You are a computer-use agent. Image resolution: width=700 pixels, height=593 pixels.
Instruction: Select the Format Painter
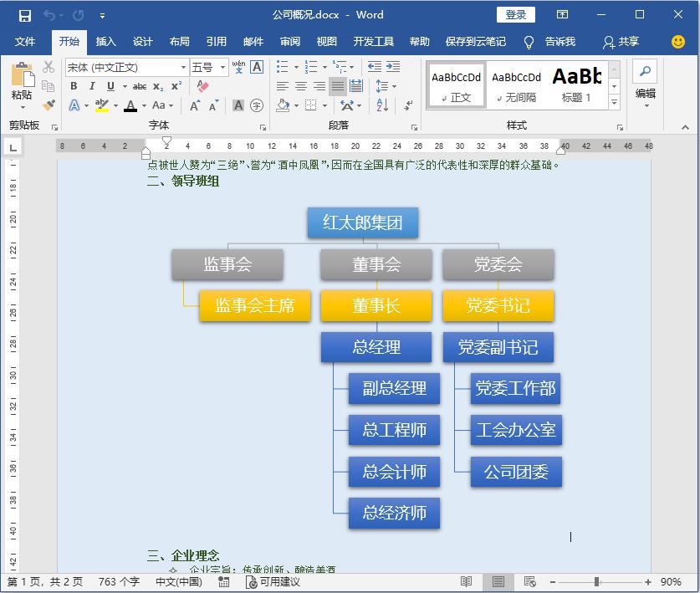tap(48, 104)
